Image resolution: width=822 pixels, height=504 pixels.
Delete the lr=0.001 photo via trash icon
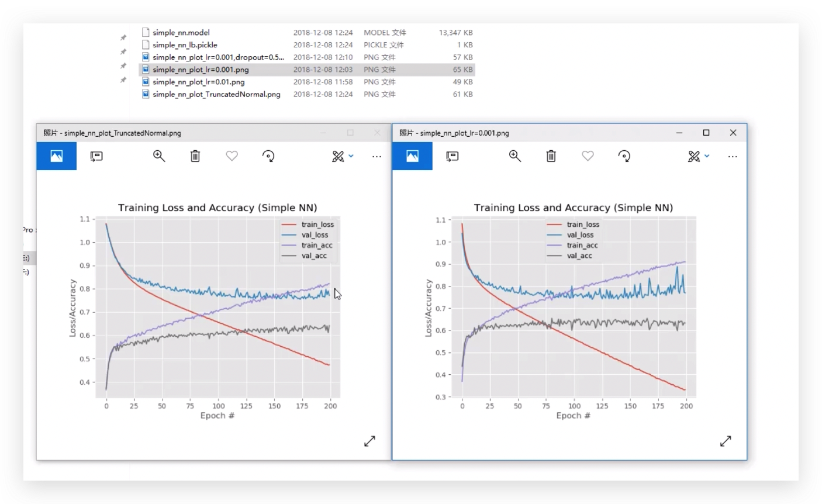coord(551,156)
